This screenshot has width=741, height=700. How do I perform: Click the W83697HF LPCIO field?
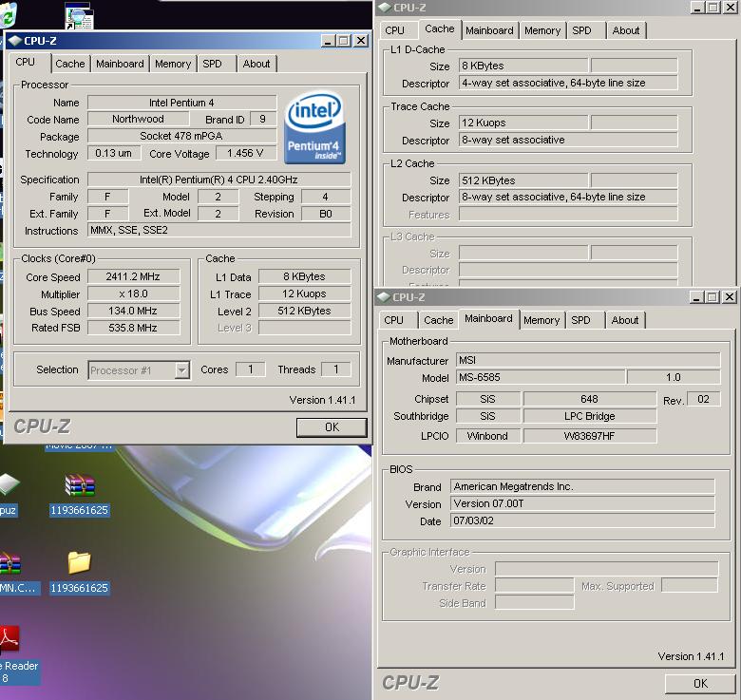pos(590,436)
